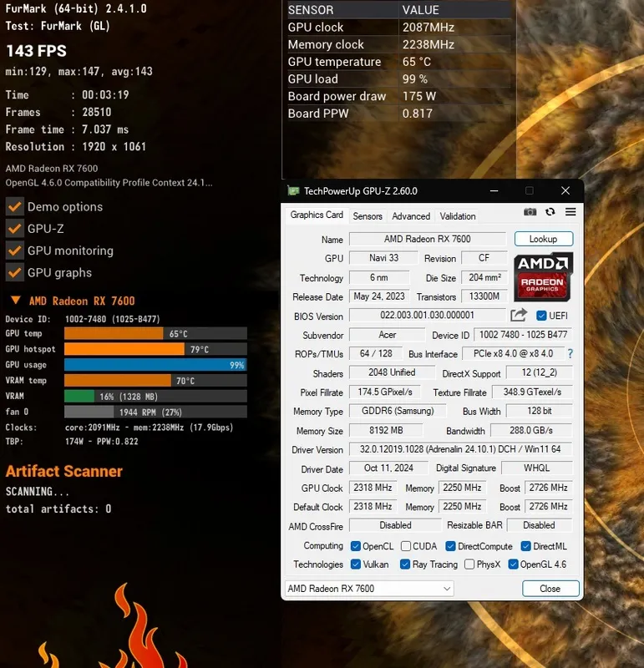
Task: Toggle the OpenCL checkbox
Action: [356, 546]
